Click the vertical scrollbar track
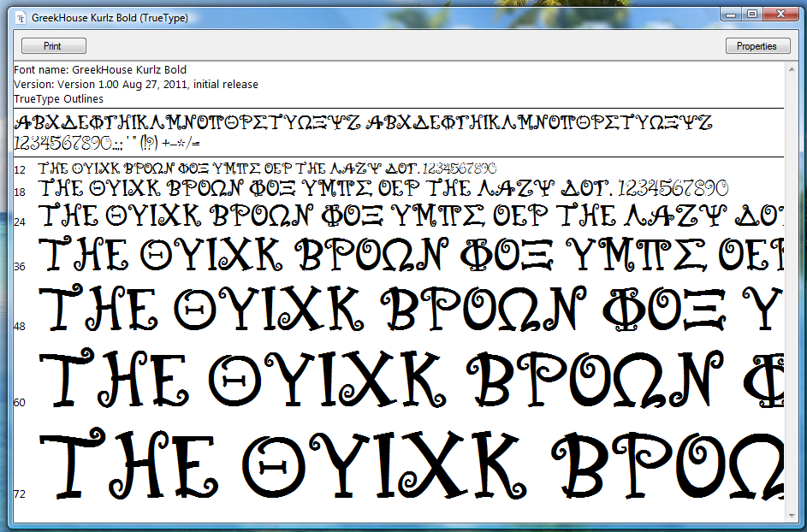This screenshot has height=532, width=807. pos(791,292)
